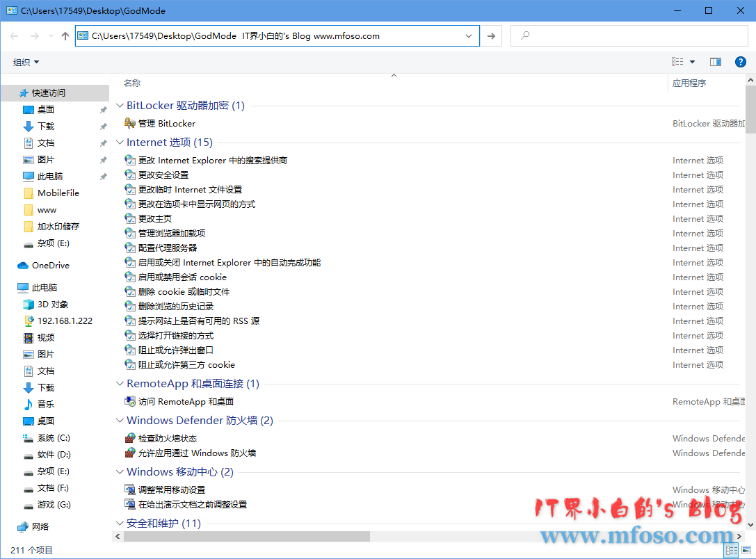This screenshot has height=559, width=756.
Task: Collapse the Internet 选项 group
Action: click(x=120, y=143)
